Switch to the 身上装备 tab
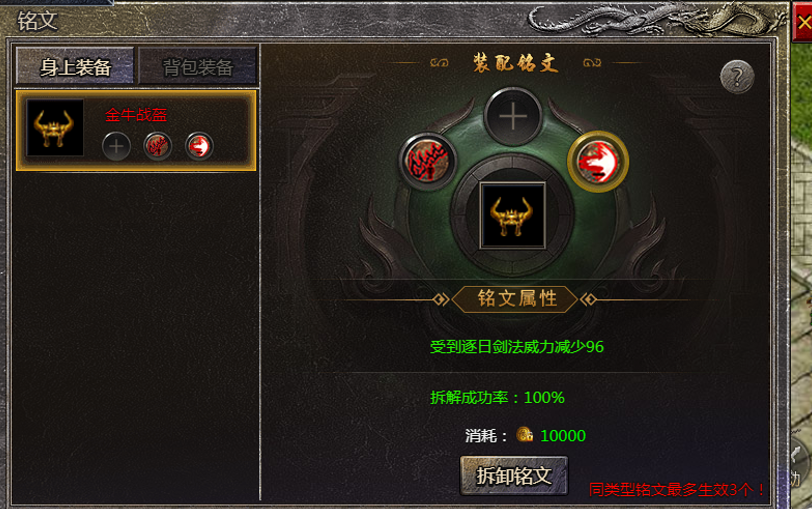Image resolution: width=812 pixels, height=509 pixels. (75, 66)
